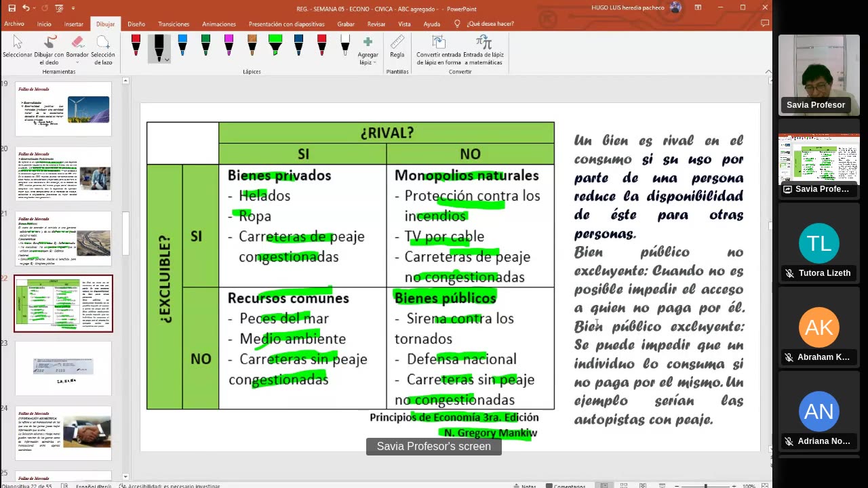Open Entrada de lápiz a matemáticas
This screenshot has height=488, width=868.
[x=483, y=50]
